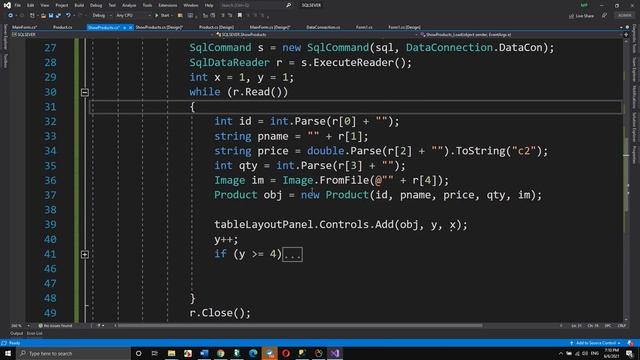Click the Opera icon on taskbar
This screenshot has height=360, width=640.
pyautogui.click(x=286, y=353)
